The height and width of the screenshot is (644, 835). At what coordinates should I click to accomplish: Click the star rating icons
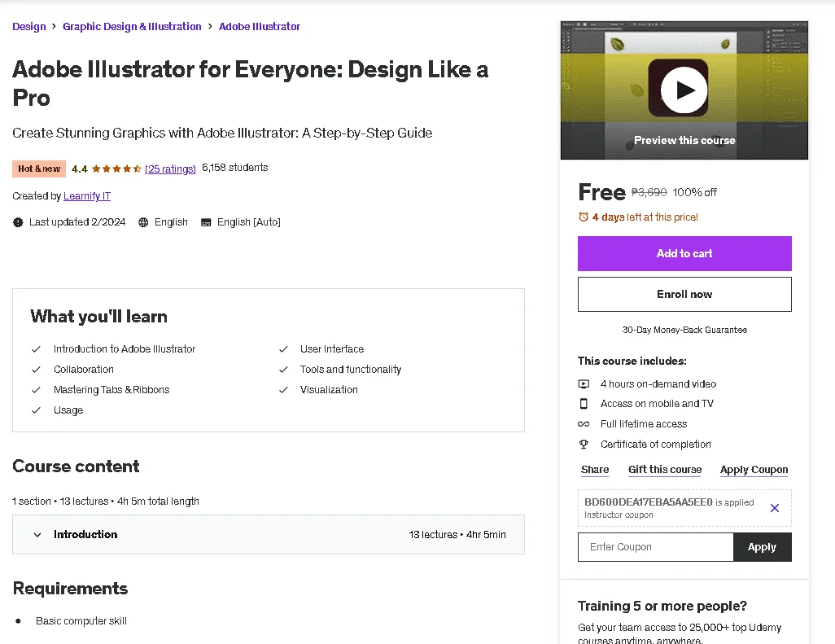(116, 169)
